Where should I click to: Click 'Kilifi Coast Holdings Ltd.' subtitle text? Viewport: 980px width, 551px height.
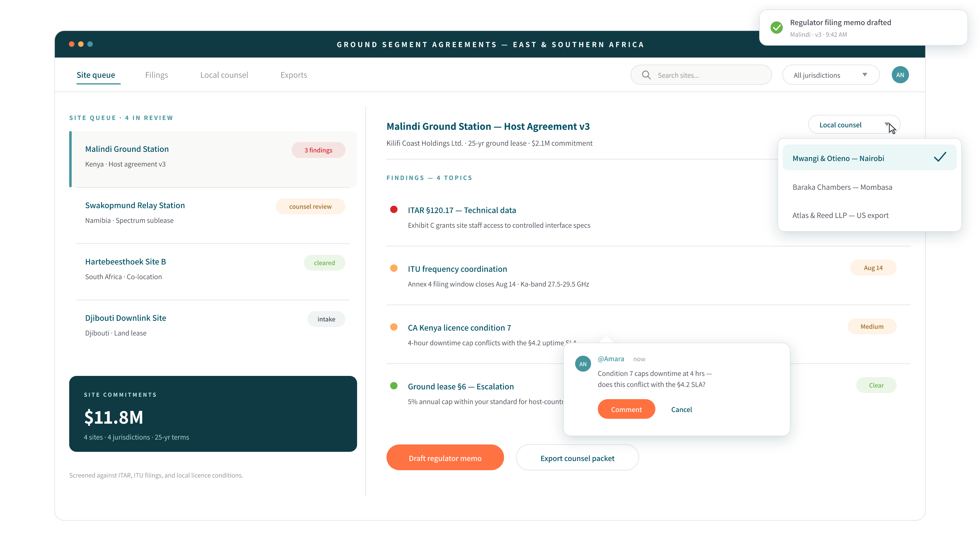click(x=424, y=143)
